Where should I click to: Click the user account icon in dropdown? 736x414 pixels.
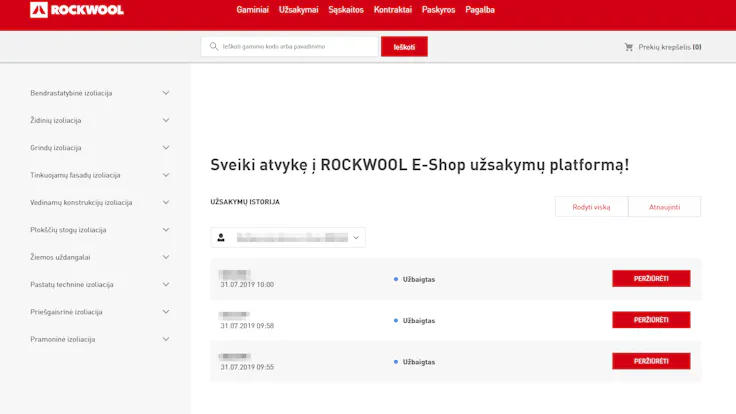click(x=221, y=238)
